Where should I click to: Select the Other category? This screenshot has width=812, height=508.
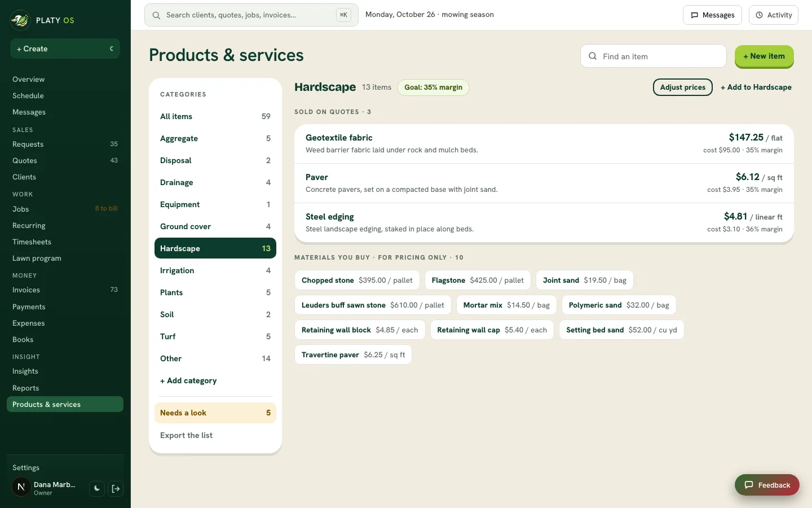click(215, 358)
